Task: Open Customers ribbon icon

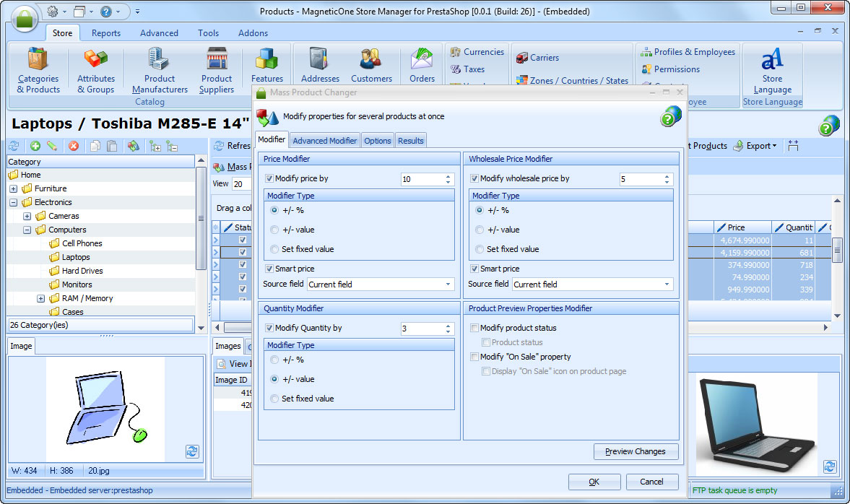Action: point(371,65)
